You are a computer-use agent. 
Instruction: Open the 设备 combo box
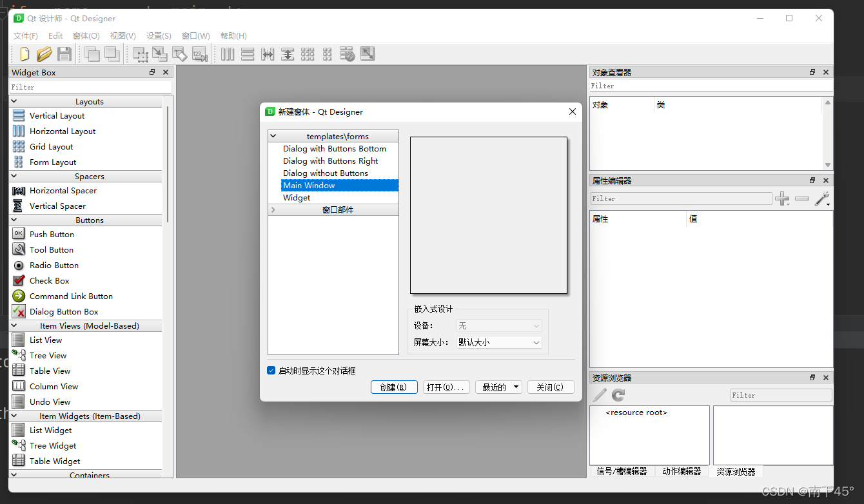pyautogui.click(x=500, y=325)
